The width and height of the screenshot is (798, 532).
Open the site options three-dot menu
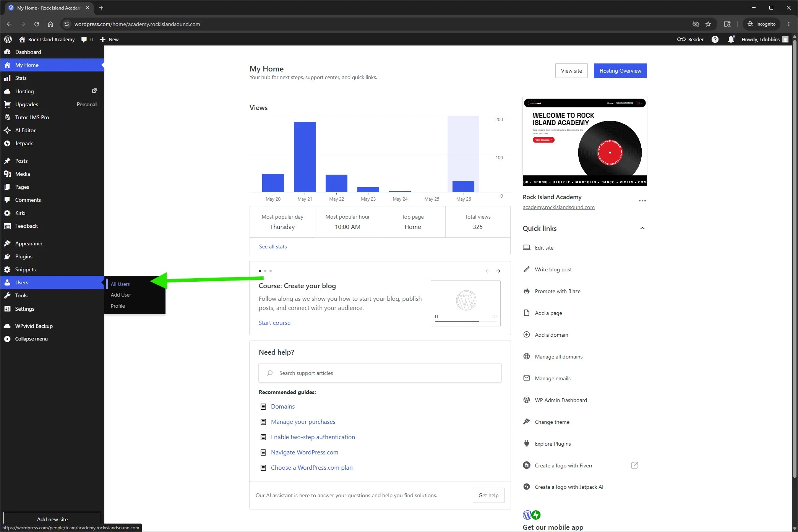(642, 201)
